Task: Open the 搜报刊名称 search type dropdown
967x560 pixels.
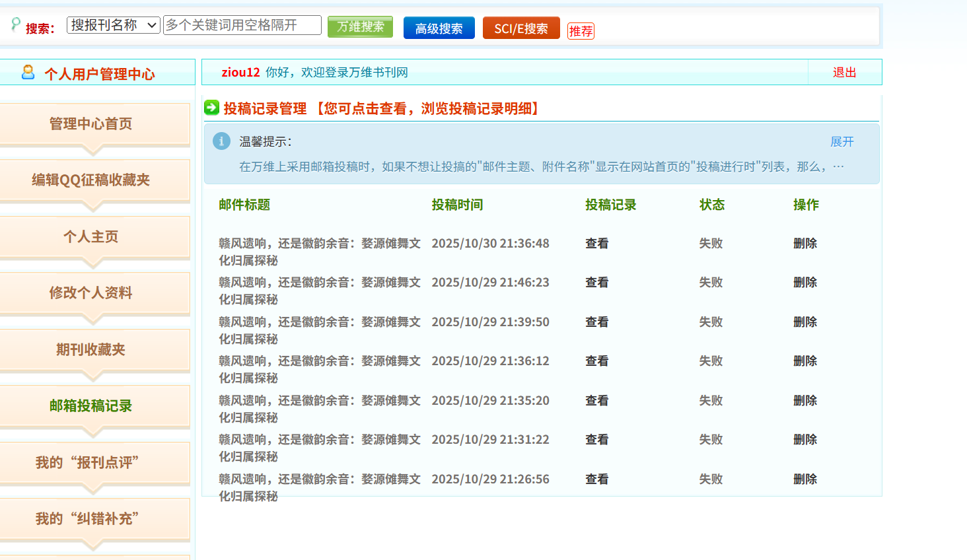Action: pos(113,25)
